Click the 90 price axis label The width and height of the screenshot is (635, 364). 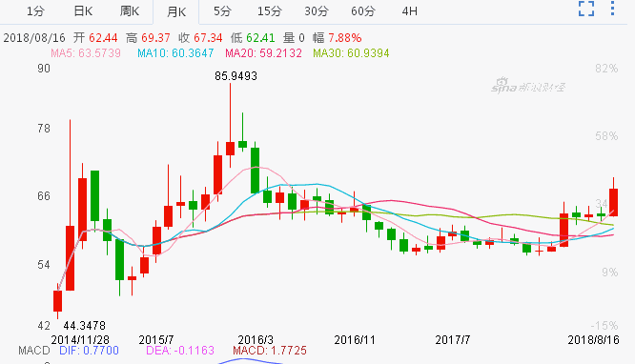[x=44, y=69]
